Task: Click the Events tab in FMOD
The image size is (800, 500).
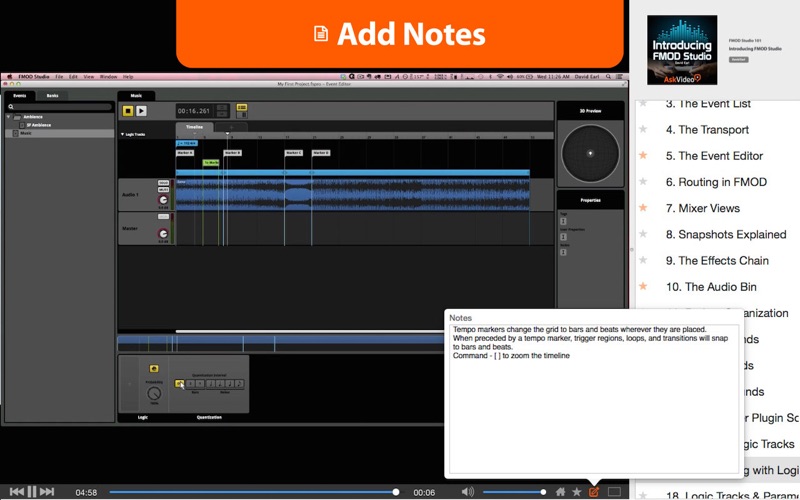Action: pos(19,95)
